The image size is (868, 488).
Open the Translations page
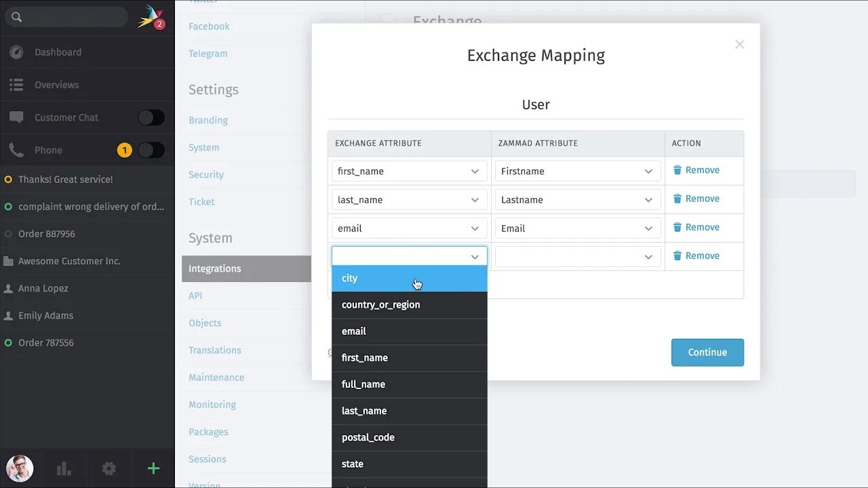coord(215,350)
